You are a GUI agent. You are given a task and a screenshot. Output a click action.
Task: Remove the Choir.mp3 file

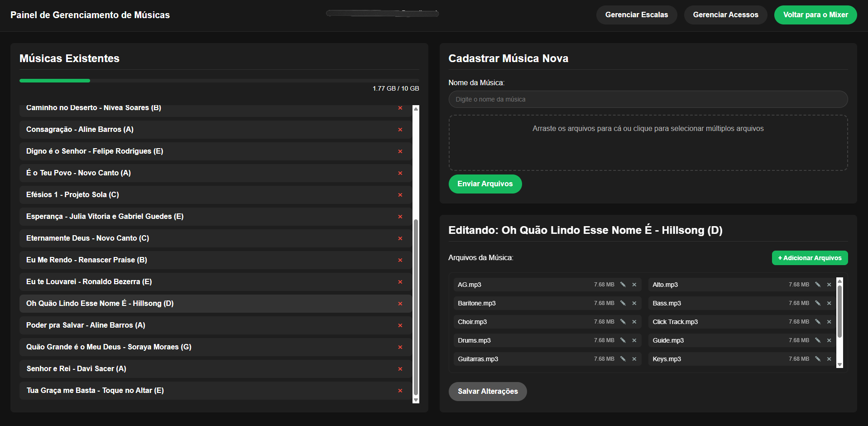634,322
